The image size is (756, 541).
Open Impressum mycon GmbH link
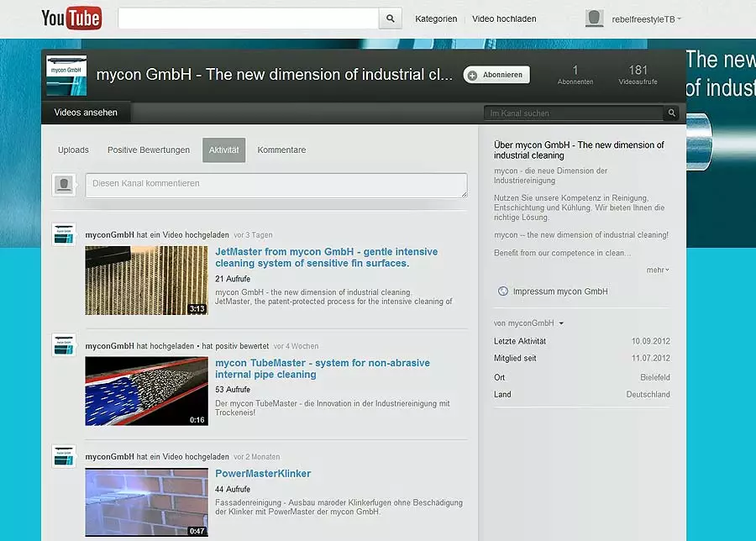(560, 292)
